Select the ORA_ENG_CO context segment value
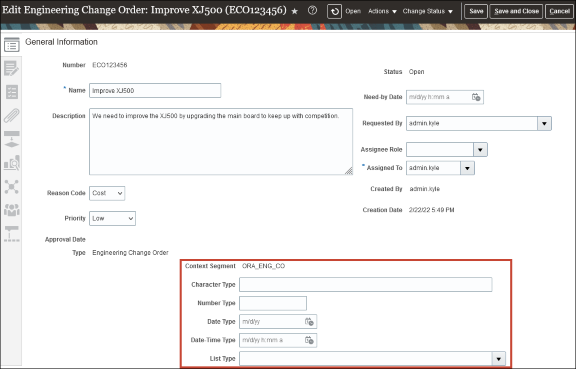This screenshot has width=576, height=369. (x=263, y=266)
